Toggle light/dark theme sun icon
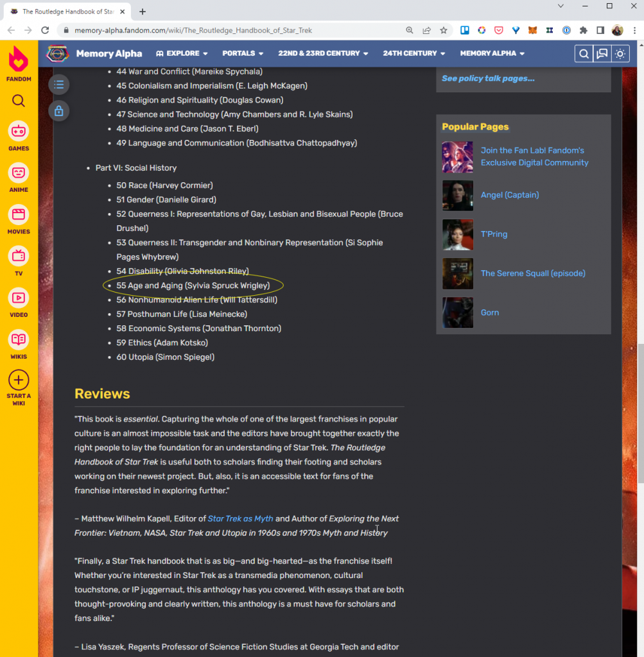 tap(620, 54)
